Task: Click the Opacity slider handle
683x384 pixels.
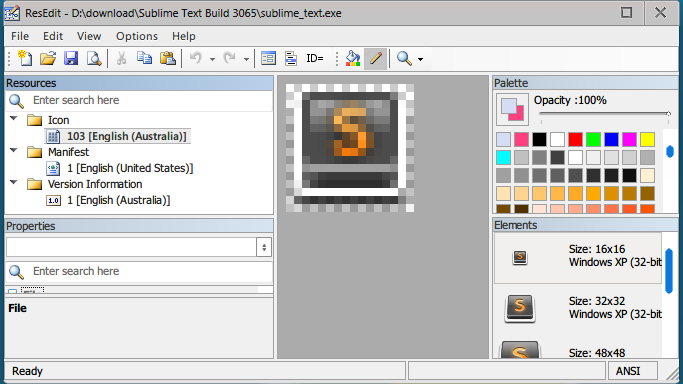Action: coord(668,114)
